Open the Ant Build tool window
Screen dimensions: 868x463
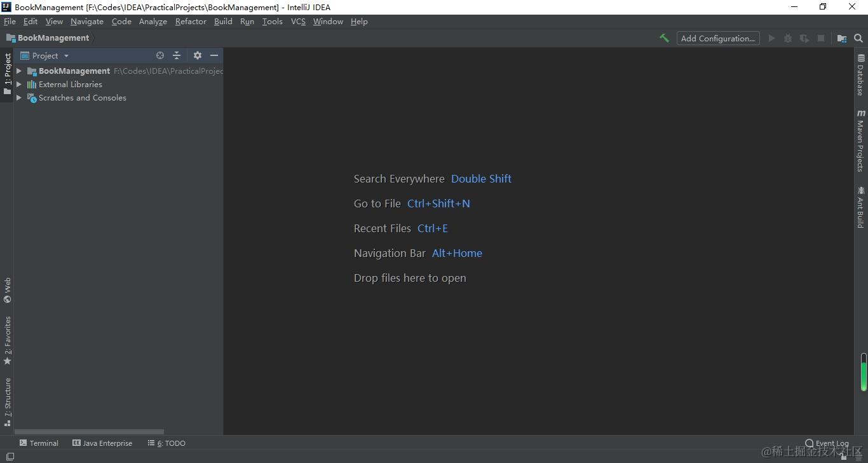coord(861,207)
